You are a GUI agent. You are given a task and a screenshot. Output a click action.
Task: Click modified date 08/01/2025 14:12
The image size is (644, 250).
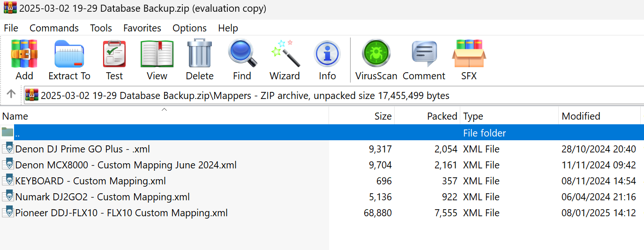tap(599, 213)
